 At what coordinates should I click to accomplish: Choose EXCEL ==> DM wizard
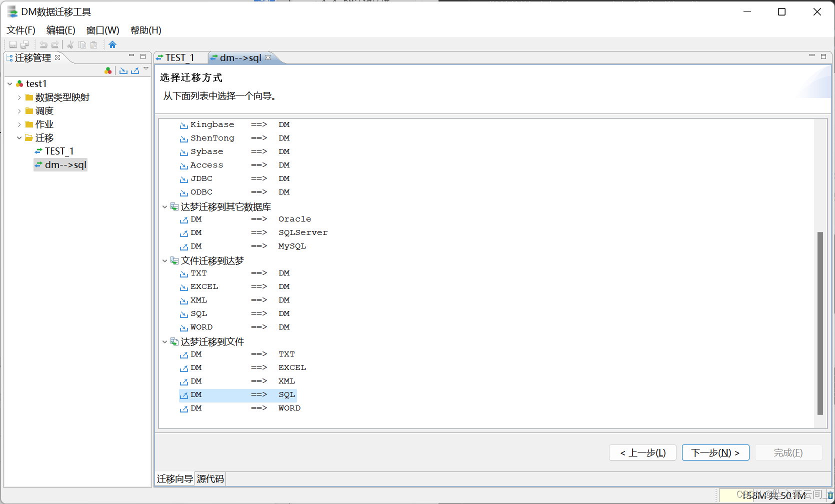point(234,286)
